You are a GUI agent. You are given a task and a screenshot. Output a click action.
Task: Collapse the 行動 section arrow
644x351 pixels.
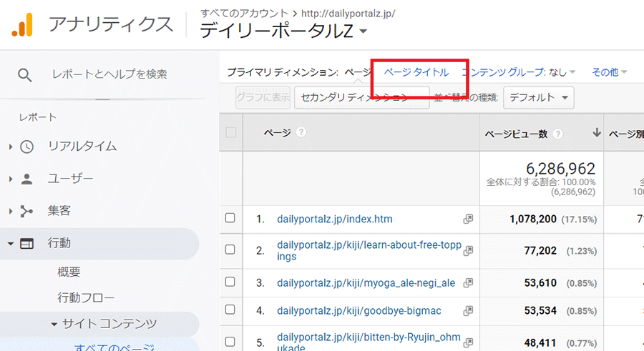pyautogui.click(x=11, y=244)
